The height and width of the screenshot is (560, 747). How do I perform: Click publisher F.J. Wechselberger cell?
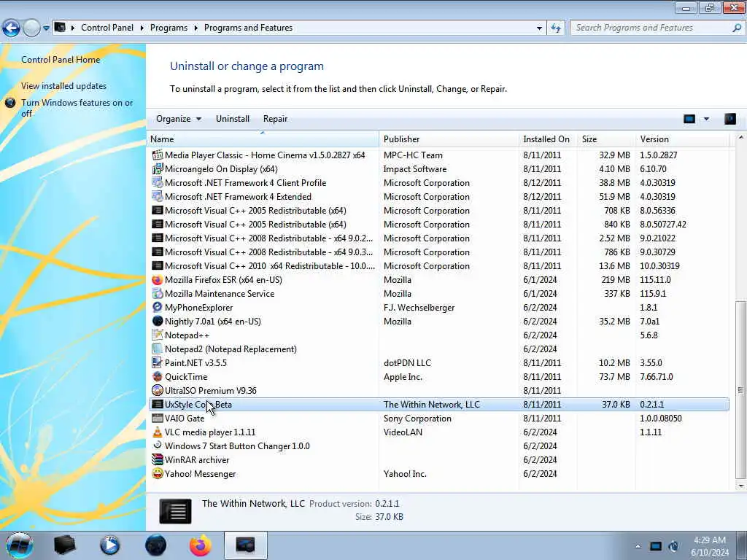coord(419,308)
